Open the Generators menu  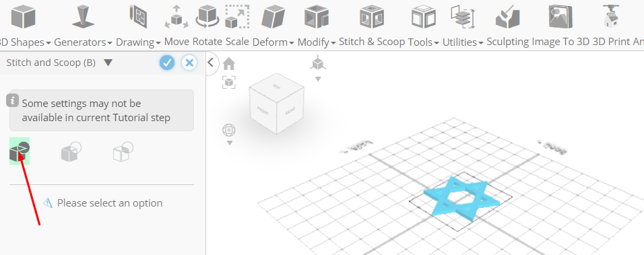(83, 26)
